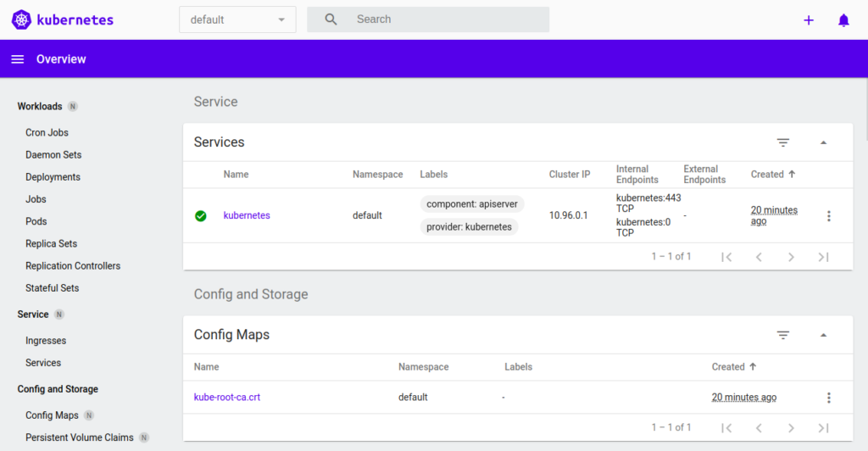This screenshot has width=868, height=451.
Task: Open actions menu for kube-root-ca.crt
Action: point(829,398)
